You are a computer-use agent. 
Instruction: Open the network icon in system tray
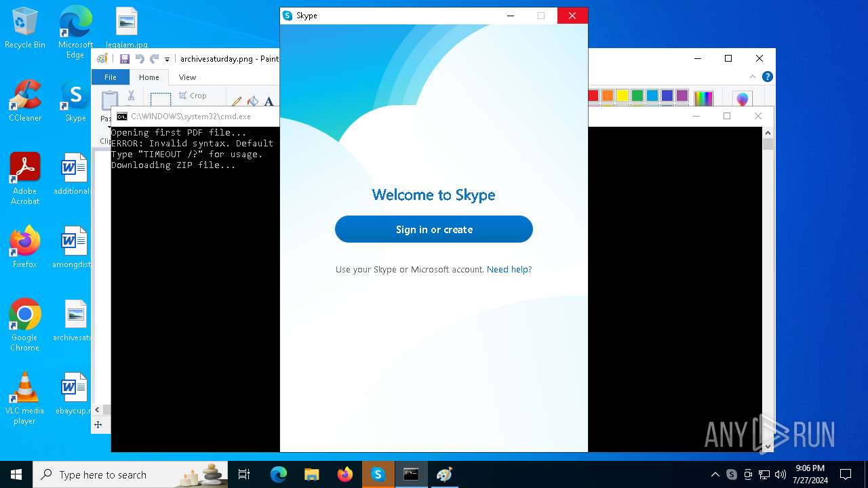pos(764,474)
